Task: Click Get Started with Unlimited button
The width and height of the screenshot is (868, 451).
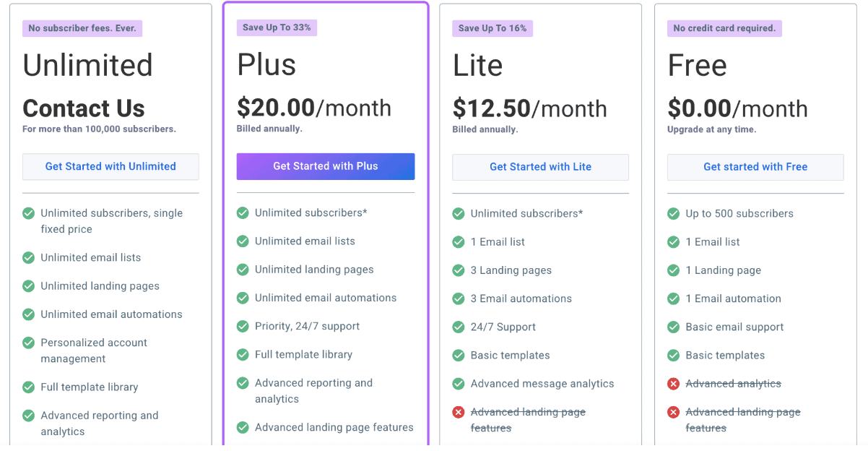Action: [x=110, y=166]
